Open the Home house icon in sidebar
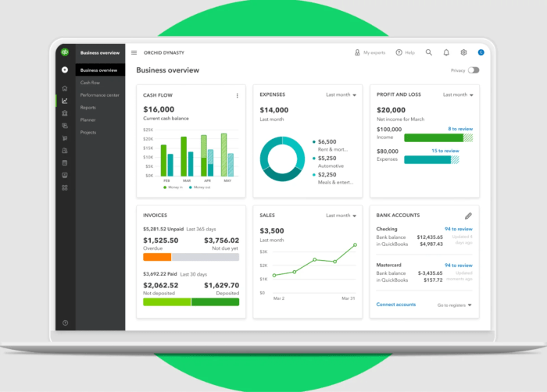 click(x=65, y=88)
